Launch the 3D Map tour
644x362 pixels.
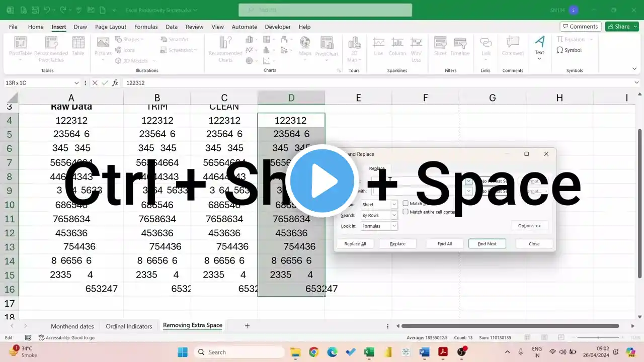[x=354, y=49]
